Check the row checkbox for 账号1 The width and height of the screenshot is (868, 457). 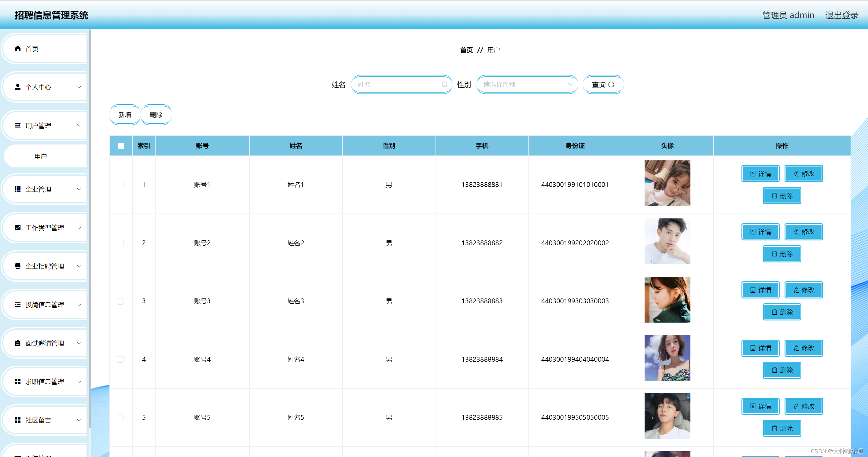(120, 185)
